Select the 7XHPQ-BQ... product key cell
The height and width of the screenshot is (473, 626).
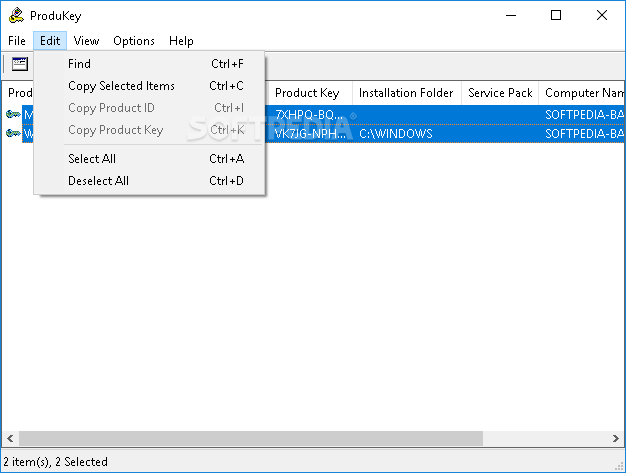pos(309,115)
